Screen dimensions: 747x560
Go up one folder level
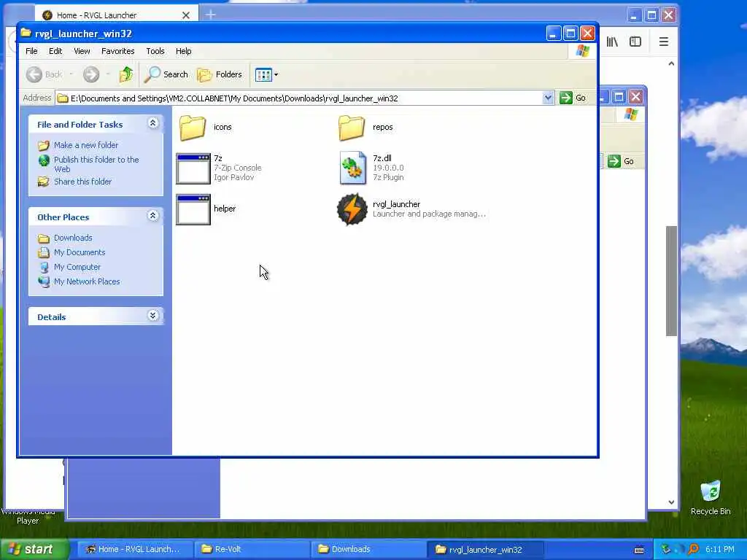point(126,74)
